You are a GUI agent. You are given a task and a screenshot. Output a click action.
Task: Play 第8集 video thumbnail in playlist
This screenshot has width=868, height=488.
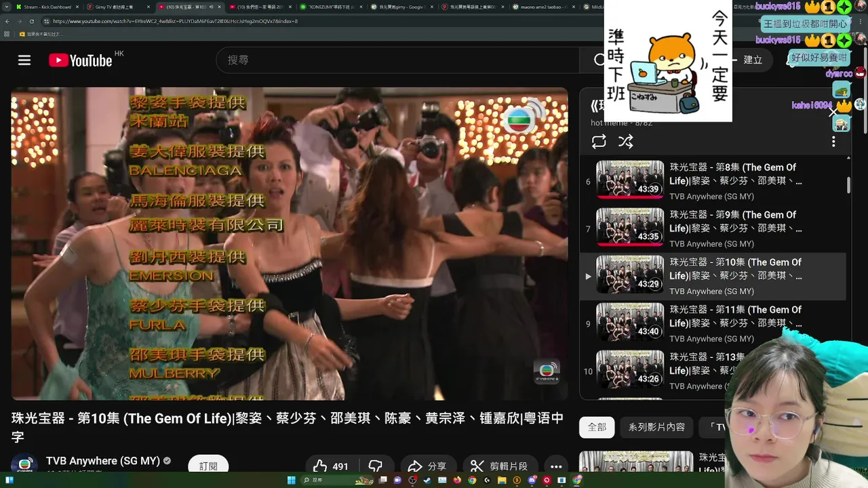pos(630,180)
